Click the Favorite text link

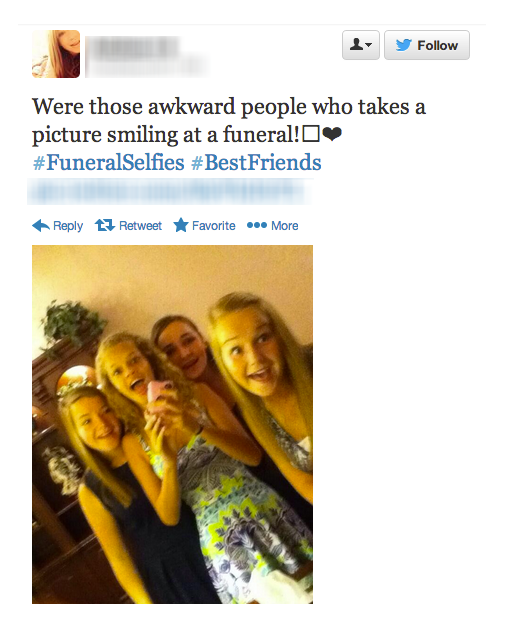click(x=214, y=225)
